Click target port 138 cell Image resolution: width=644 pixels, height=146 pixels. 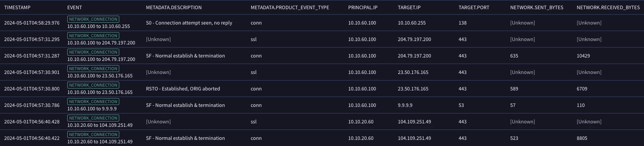(462, 23)
